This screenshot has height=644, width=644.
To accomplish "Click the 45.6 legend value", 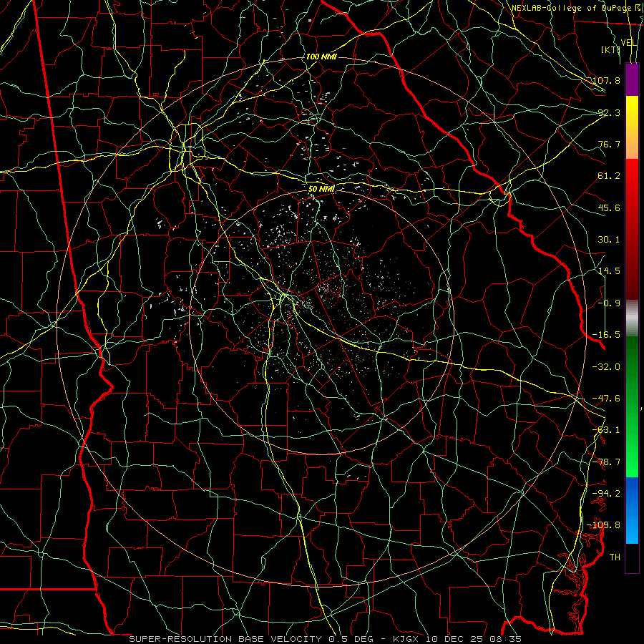I will click(609, 208).
